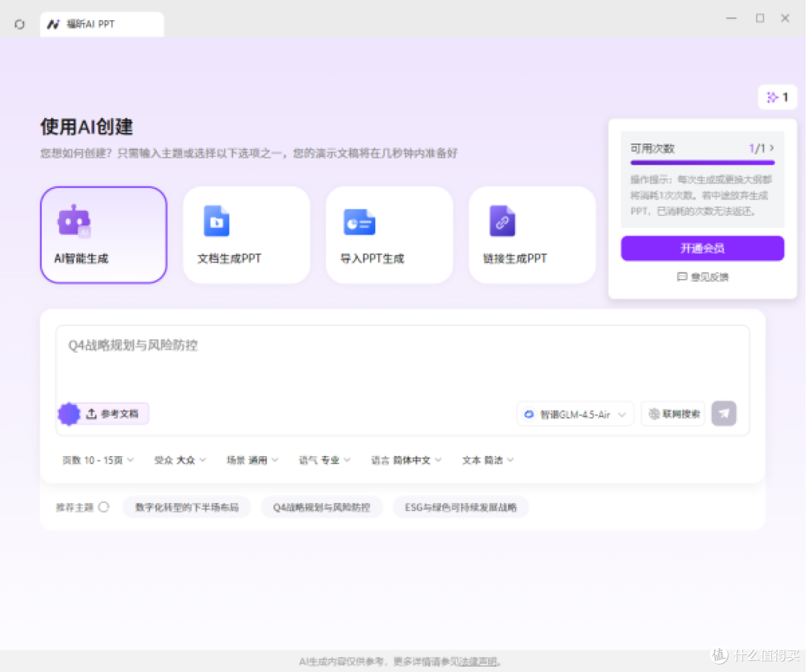Click the 使用AI创建 heading
The width and height of the screenshot is (807, 672).
[87, 126]
